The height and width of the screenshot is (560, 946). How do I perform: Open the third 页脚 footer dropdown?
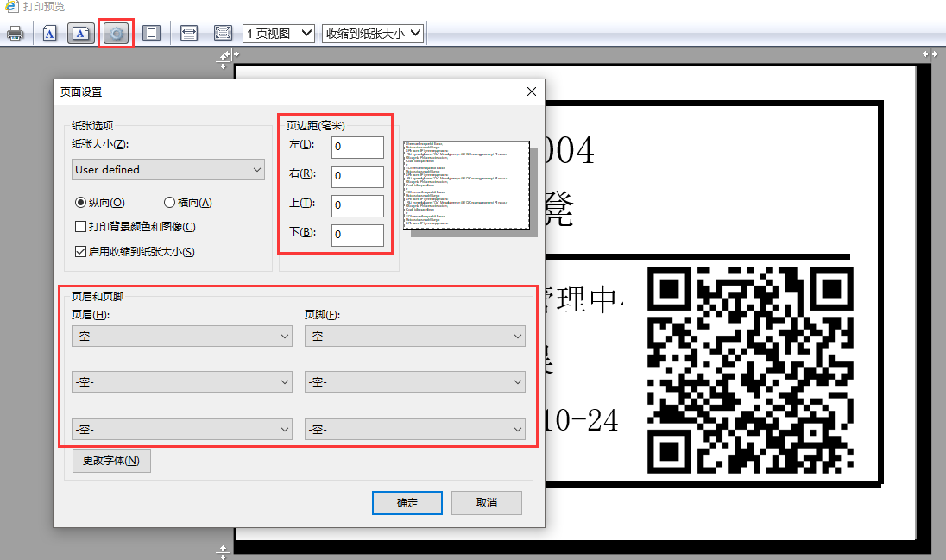click(415, 429)
